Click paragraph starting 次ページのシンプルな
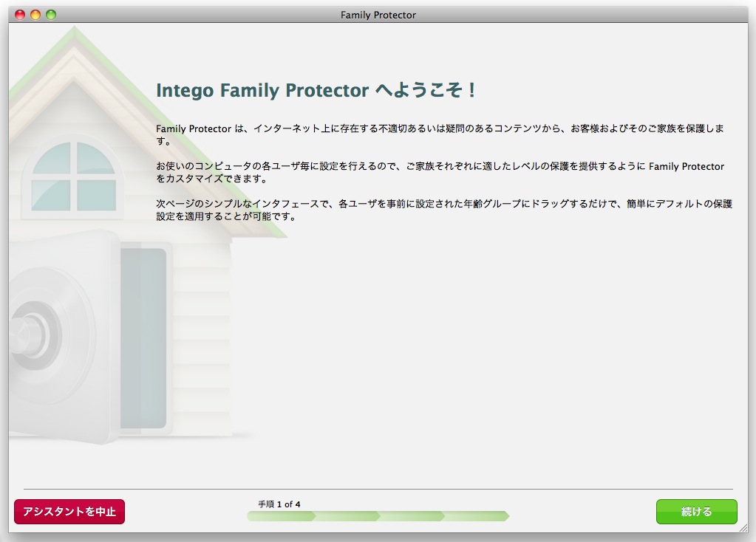This screenshot has width=756, height=542. tap(444, 210)
